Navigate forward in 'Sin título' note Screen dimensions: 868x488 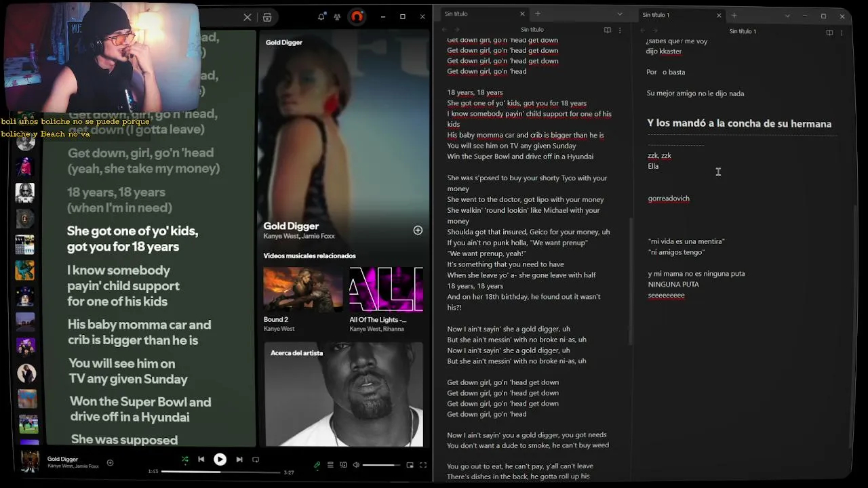click(x=457, y=30)
